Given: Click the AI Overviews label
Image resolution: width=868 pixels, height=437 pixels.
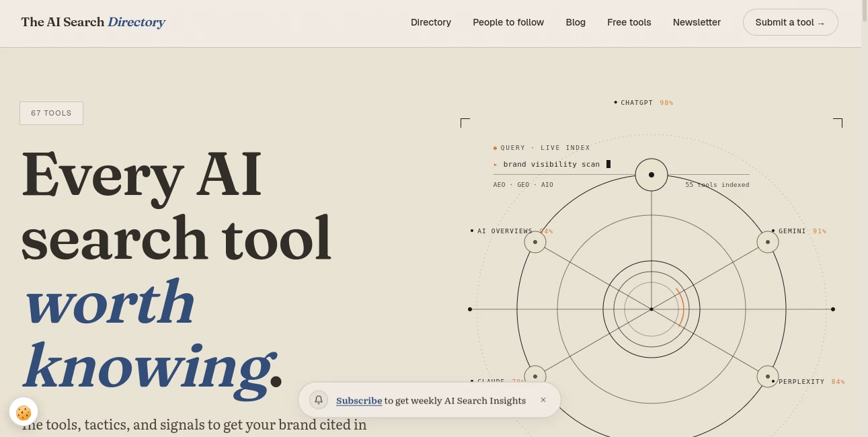Looking at the screenshot, I should pos(512,231).
